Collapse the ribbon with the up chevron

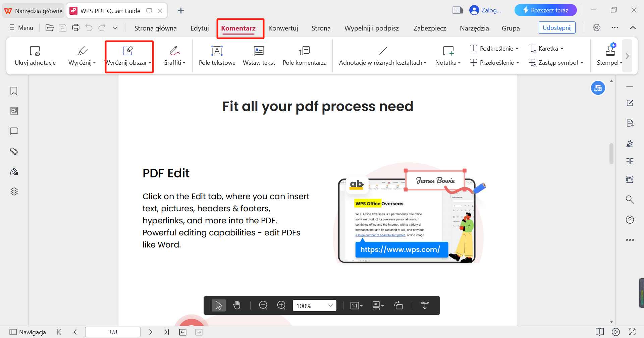click(633, 28)
